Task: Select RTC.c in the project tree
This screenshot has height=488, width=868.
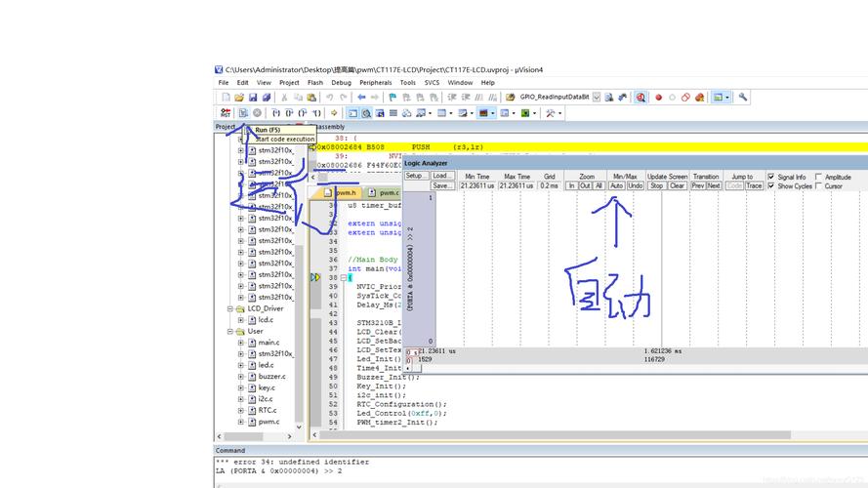Action: tap(268, 410)
